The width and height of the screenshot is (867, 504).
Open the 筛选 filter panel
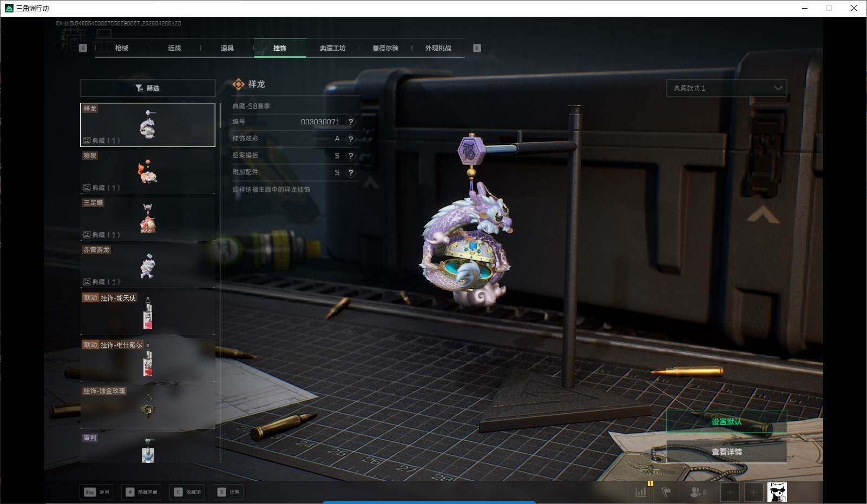[147, 88]
